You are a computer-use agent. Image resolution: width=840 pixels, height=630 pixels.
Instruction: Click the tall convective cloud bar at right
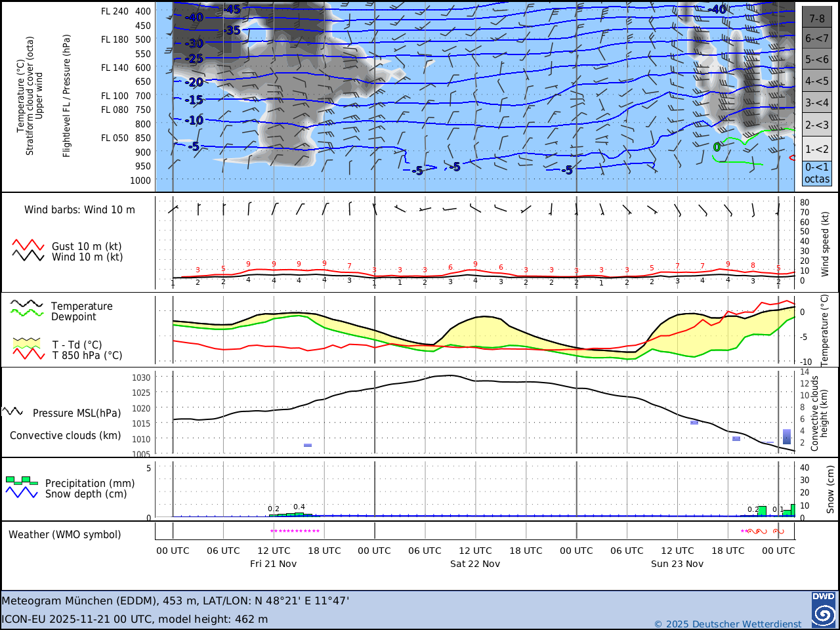(x=787, y=436)
